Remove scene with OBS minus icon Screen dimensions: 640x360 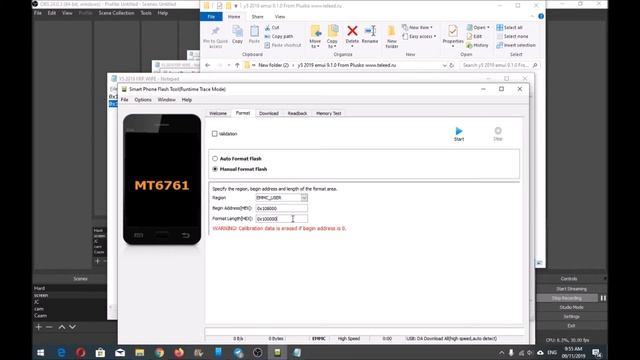click(49, 327)
